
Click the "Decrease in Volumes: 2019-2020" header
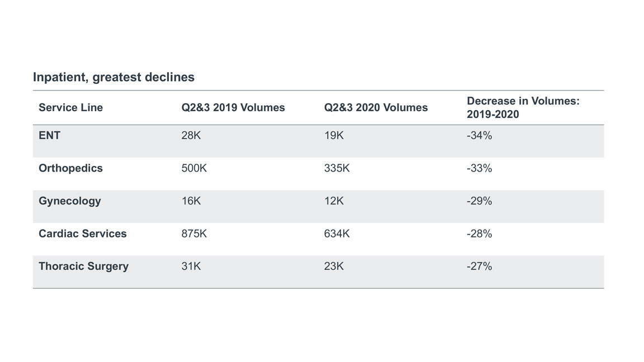(x=523, y=107)
